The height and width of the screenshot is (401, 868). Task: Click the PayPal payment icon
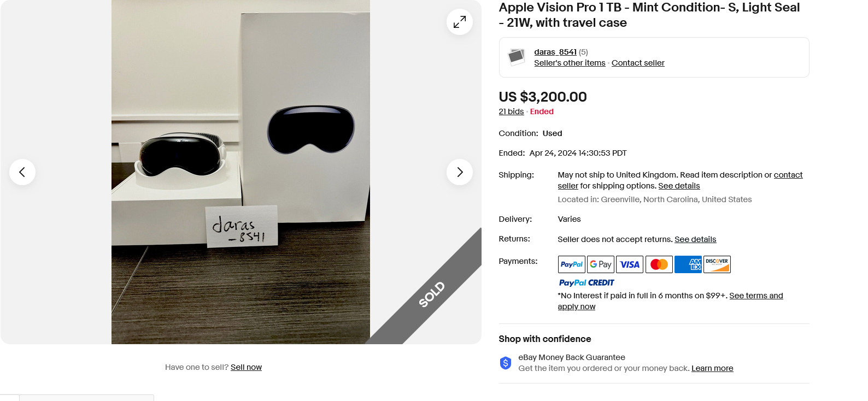coord(571,264)
